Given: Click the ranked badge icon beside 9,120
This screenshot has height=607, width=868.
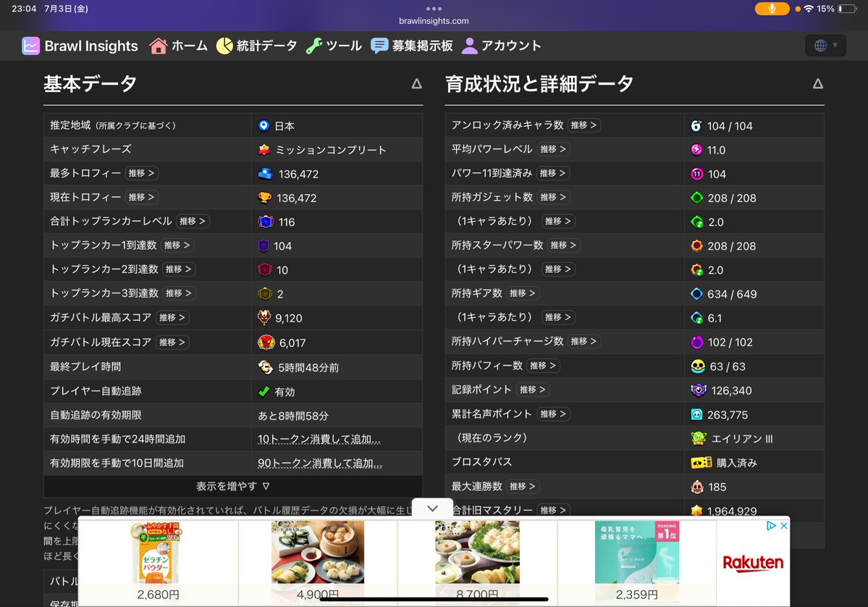Looking at the screenshot, I should coord(265,318).
